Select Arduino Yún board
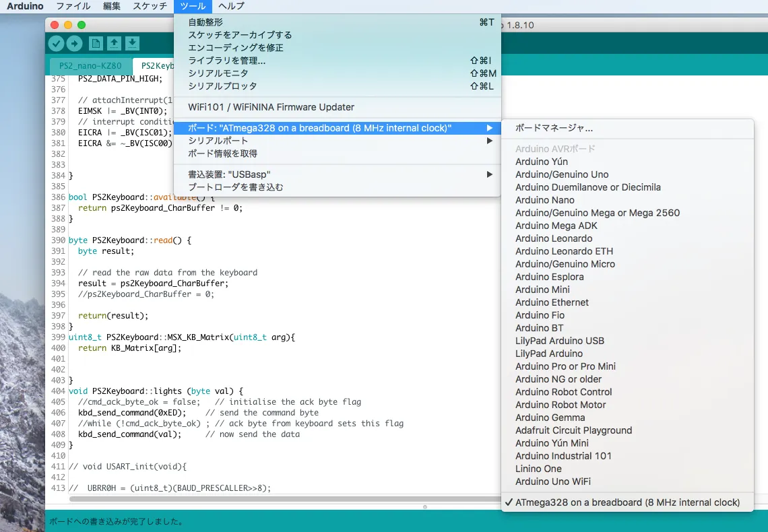This screenshot has width=768, height=532. (627, 162)
